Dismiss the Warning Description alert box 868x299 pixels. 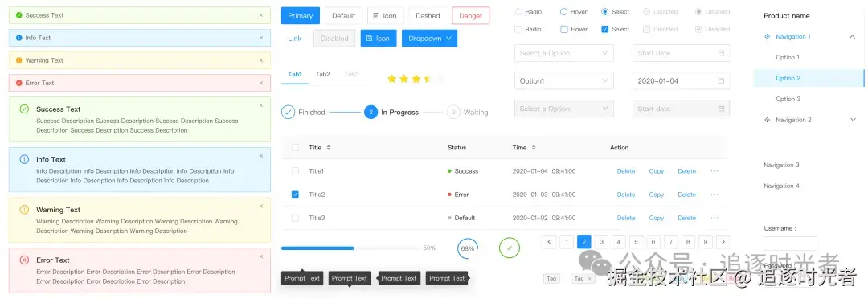tap(261, 206)
